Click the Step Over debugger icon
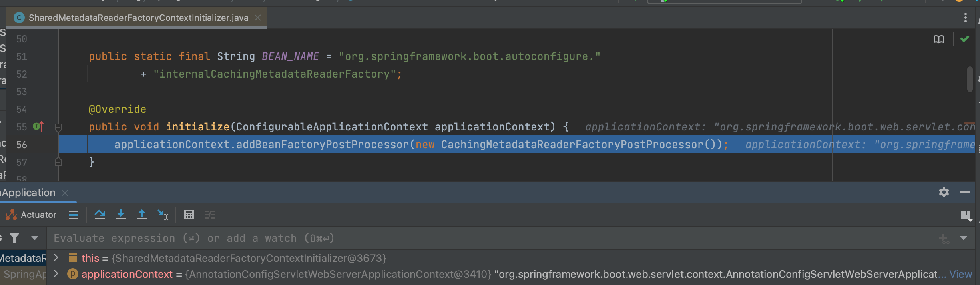 point(100,215)
